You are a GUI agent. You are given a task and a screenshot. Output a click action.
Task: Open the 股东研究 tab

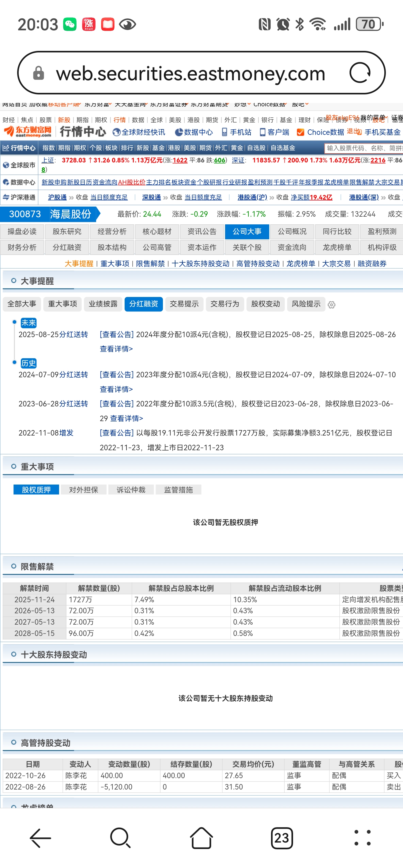click(67, 231)
